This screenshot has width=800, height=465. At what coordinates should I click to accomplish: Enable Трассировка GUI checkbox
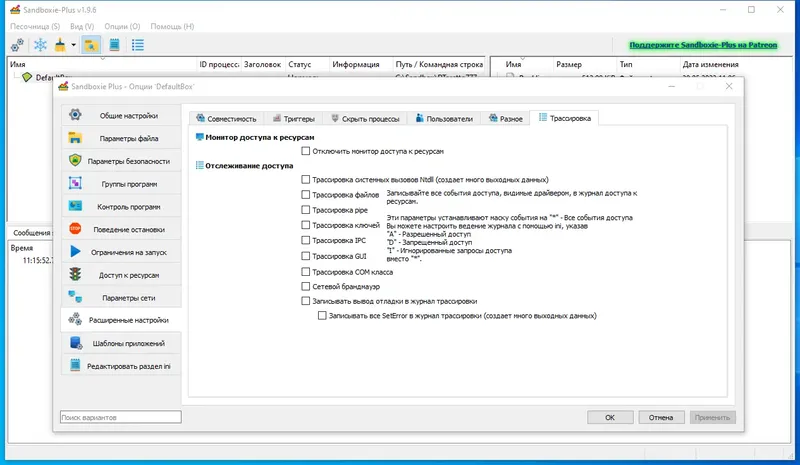click(x=306, y=256)
